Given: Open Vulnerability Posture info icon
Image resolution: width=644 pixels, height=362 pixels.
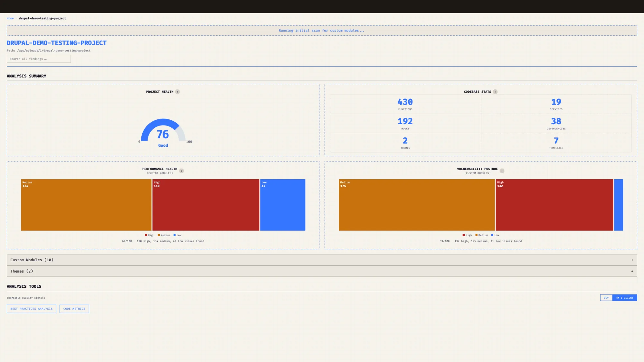Looking at the screenshot, I should (x=502, y=171).
